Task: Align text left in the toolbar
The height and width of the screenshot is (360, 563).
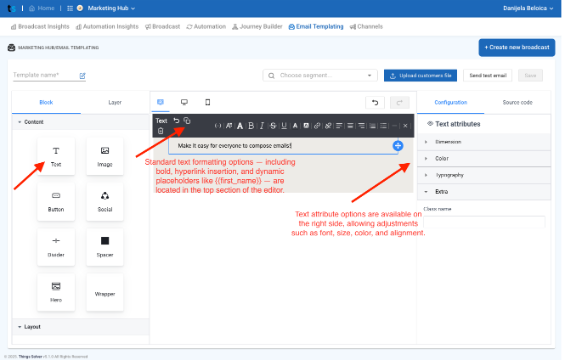Action: pos(339,126)
